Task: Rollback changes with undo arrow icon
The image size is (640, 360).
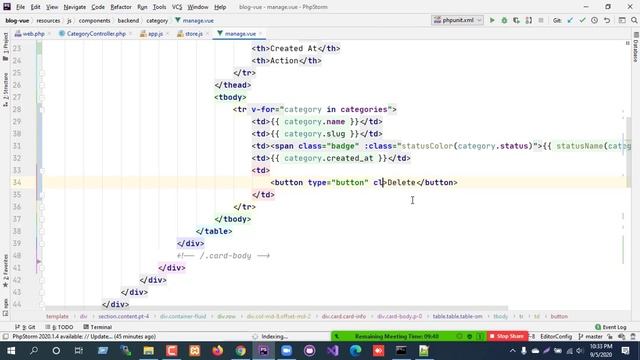Action: (x=607, y=20)
